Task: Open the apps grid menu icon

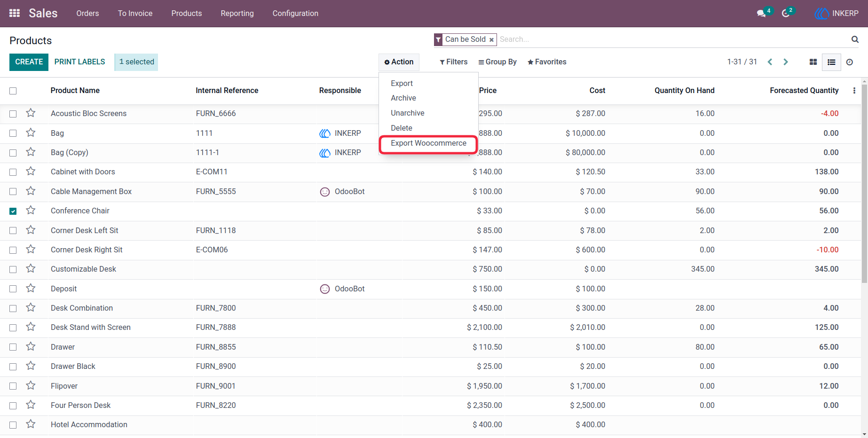Action: click(x=15, y=13)
